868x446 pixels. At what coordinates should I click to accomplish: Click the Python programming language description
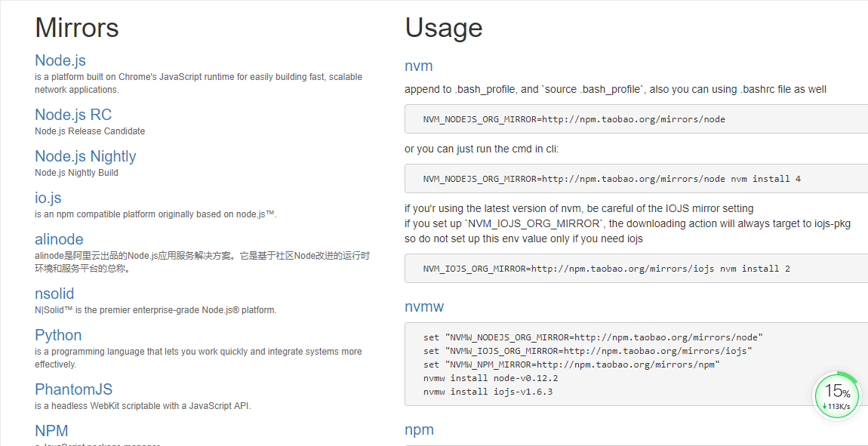[x=199, y=358]
